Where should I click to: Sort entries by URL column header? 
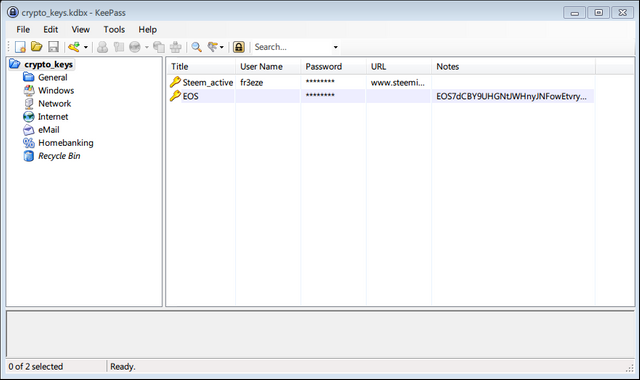click(399, 67)
